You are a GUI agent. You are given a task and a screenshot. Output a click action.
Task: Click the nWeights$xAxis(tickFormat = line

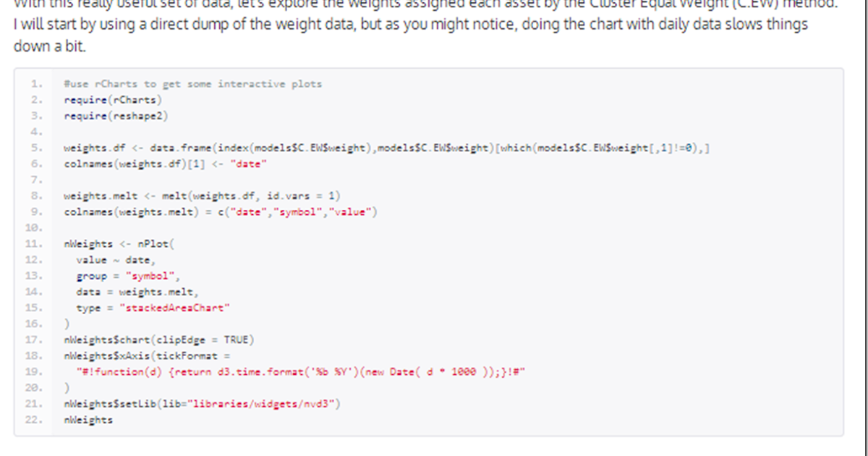click(x=147, y=355)
